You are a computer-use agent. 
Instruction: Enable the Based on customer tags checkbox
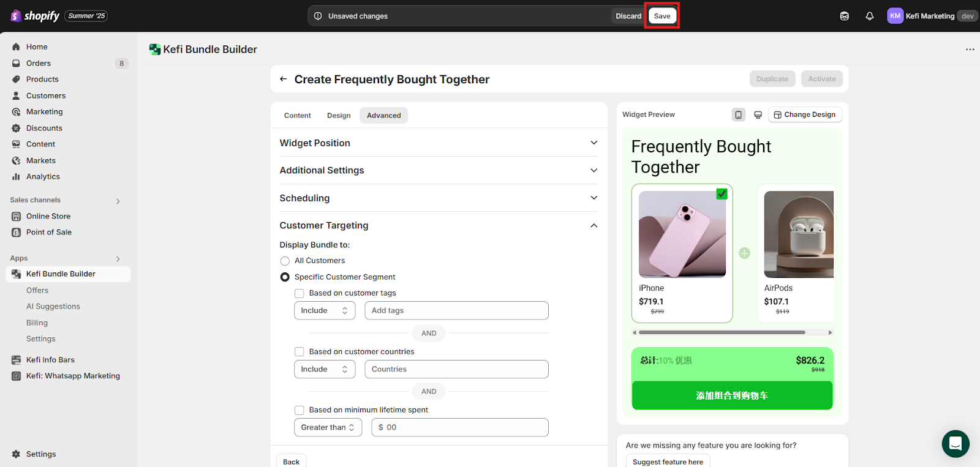300,293
